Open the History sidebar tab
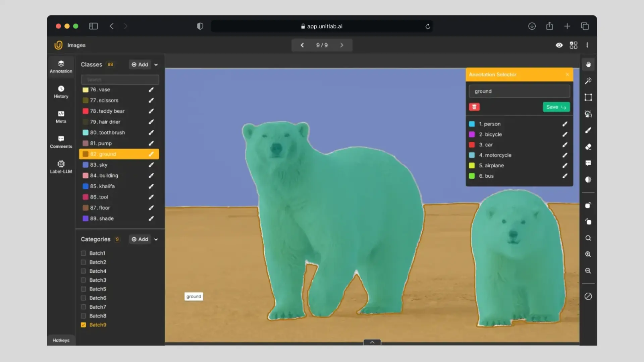 click(61, 92)
